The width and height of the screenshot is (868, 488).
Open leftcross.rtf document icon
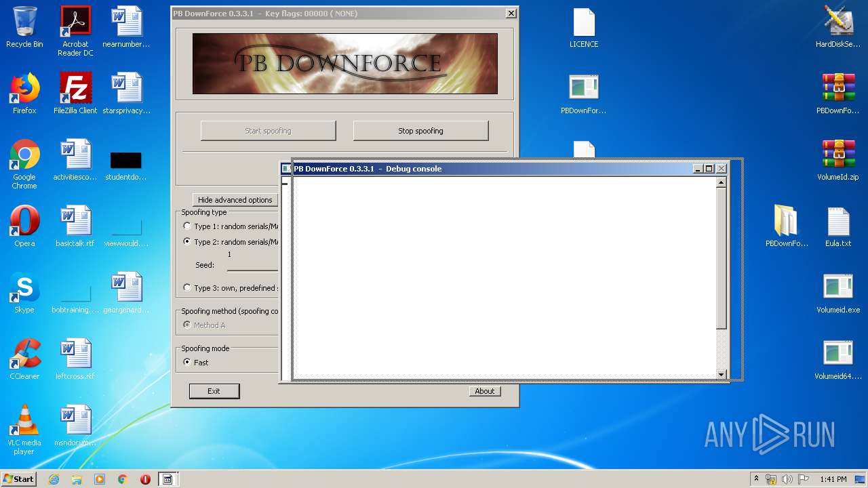75,359
